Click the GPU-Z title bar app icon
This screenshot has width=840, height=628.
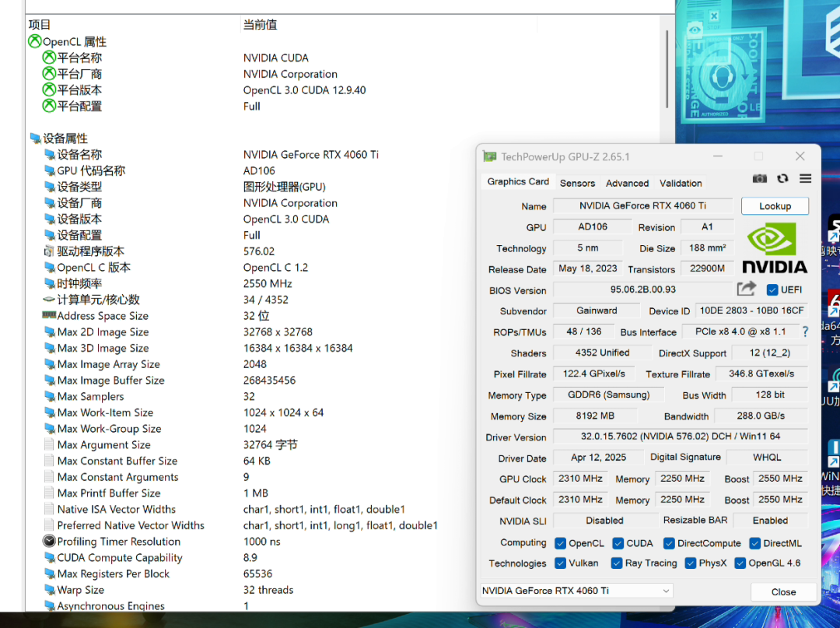490,156
